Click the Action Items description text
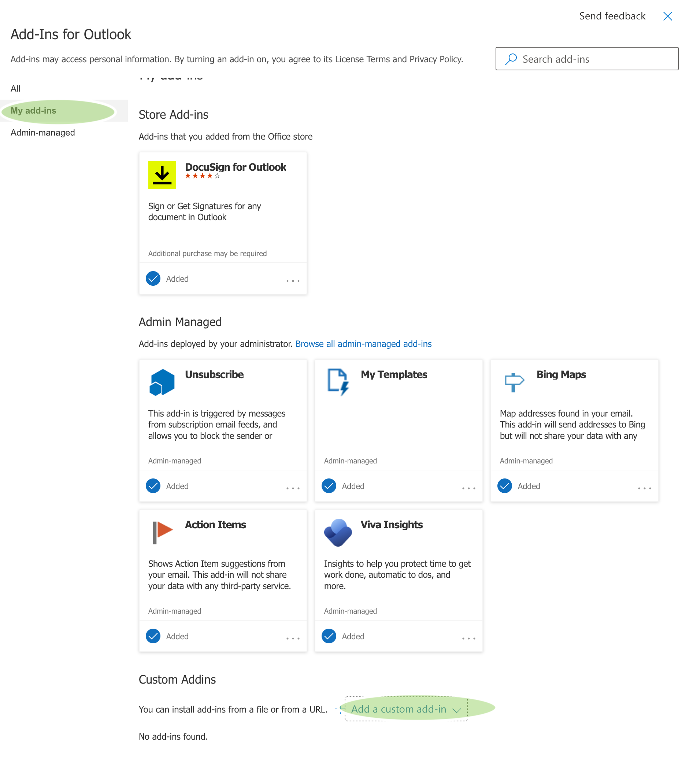The image size is (682, 784). click(x=220, y=575)
